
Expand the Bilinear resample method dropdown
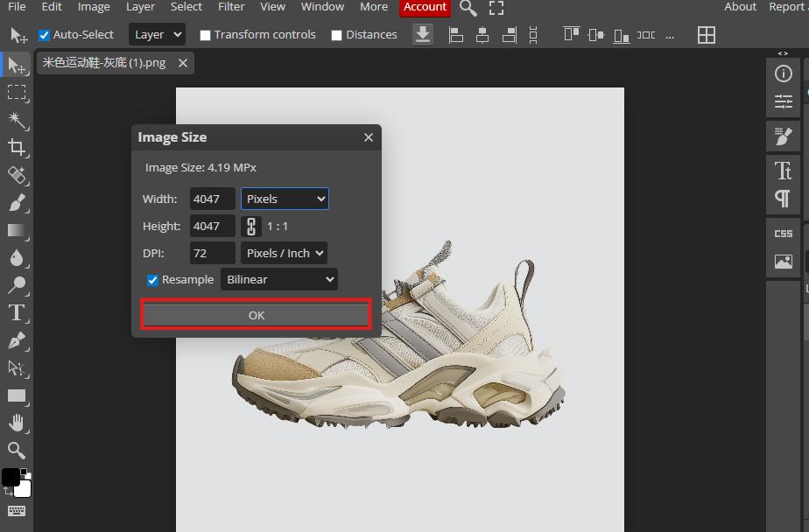pos(278,280)
